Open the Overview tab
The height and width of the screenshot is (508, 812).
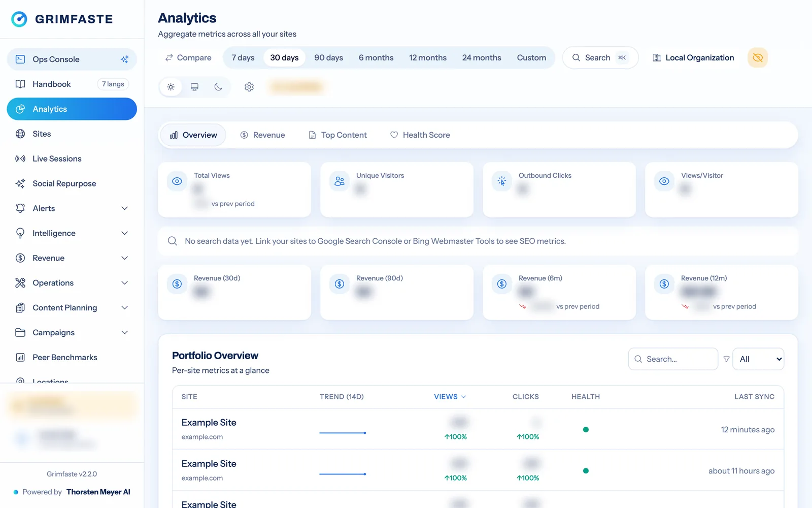tap(193, 135)
